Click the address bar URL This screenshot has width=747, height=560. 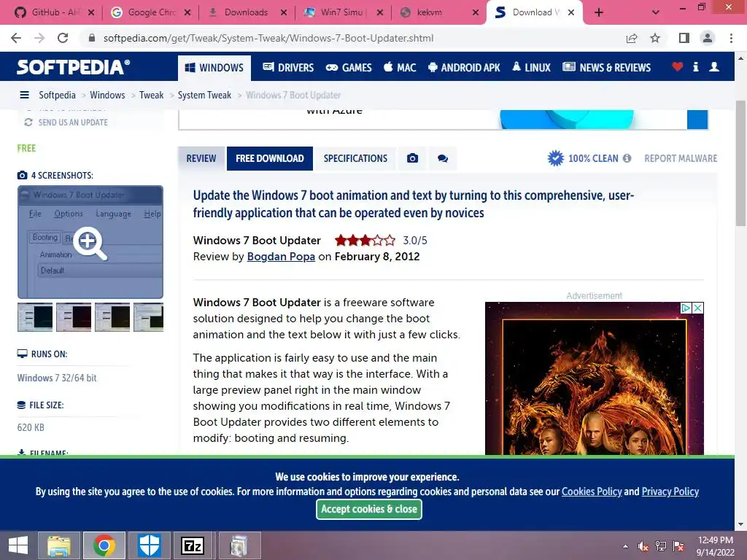click(268, 38)
